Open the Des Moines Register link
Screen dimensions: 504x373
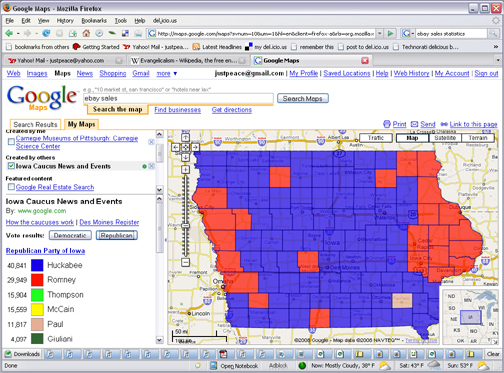coord(109,222)
